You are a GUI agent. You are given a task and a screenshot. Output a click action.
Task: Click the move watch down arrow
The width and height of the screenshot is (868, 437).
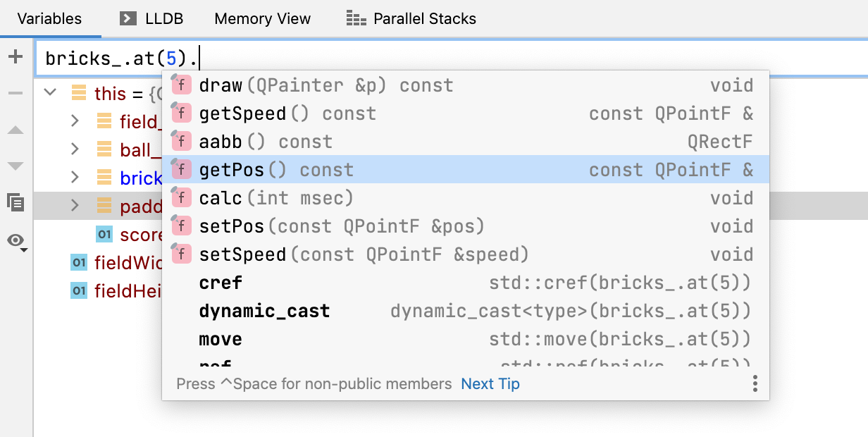pos(15,166)
